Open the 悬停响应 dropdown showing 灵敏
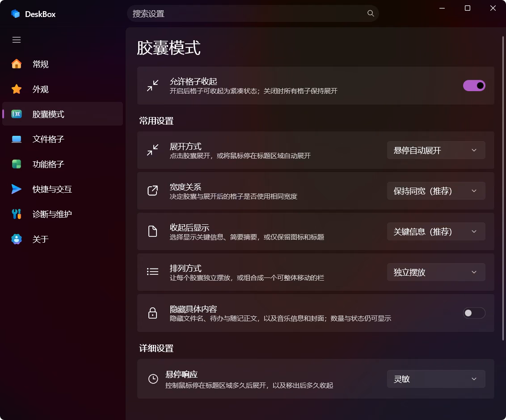The image size is (506, 420). (436, 379)
